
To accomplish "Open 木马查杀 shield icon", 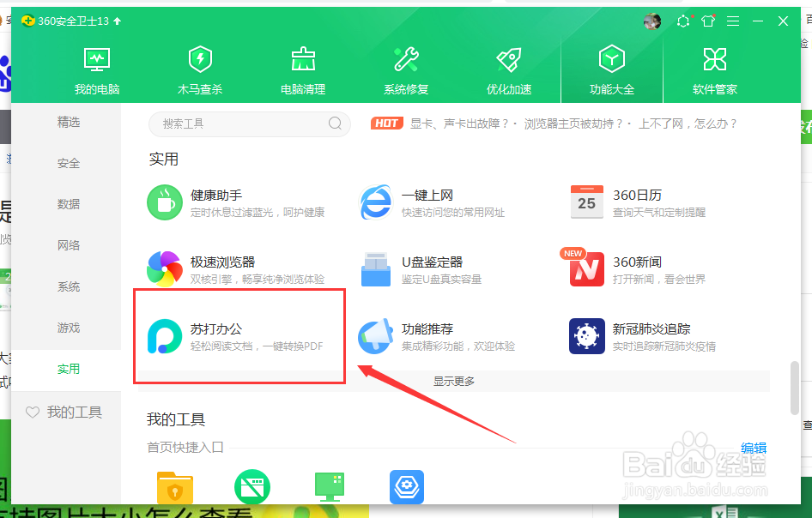I will tap(200, 59).
